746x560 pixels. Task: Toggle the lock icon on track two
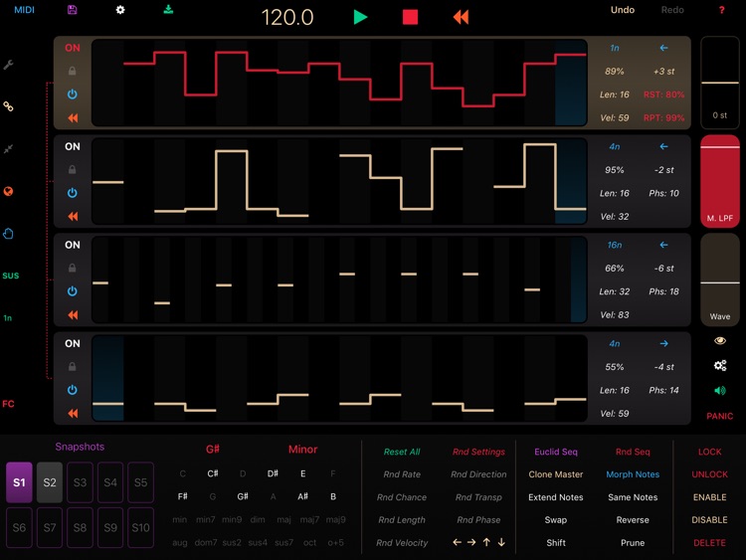coord(73,169)
